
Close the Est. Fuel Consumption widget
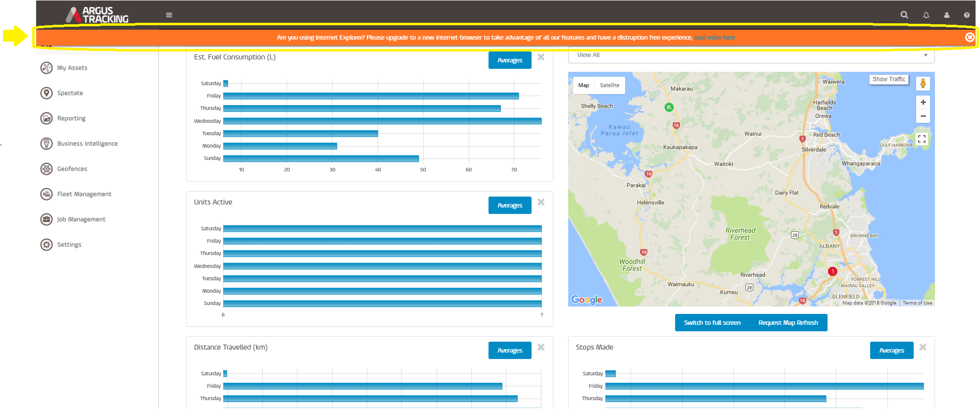point(541,57)
